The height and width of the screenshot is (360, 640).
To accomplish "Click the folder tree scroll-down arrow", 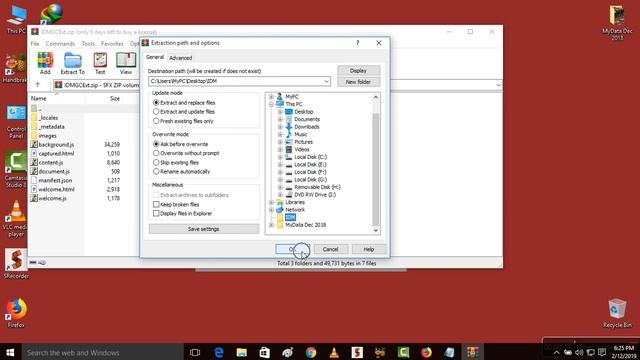I will 376,230.
